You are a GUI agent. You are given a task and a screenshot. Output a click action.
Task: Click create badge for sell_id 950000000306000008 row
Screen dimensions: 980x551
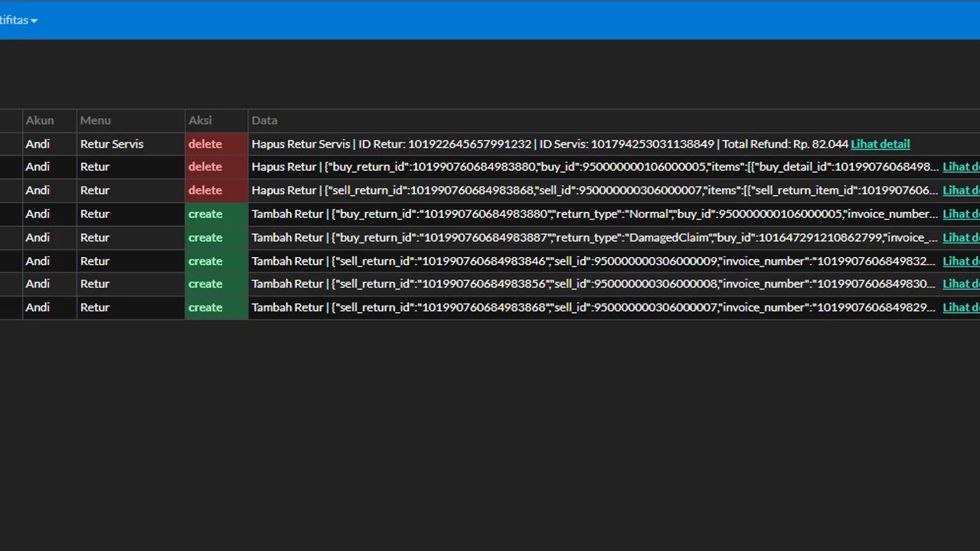point(217,284)
